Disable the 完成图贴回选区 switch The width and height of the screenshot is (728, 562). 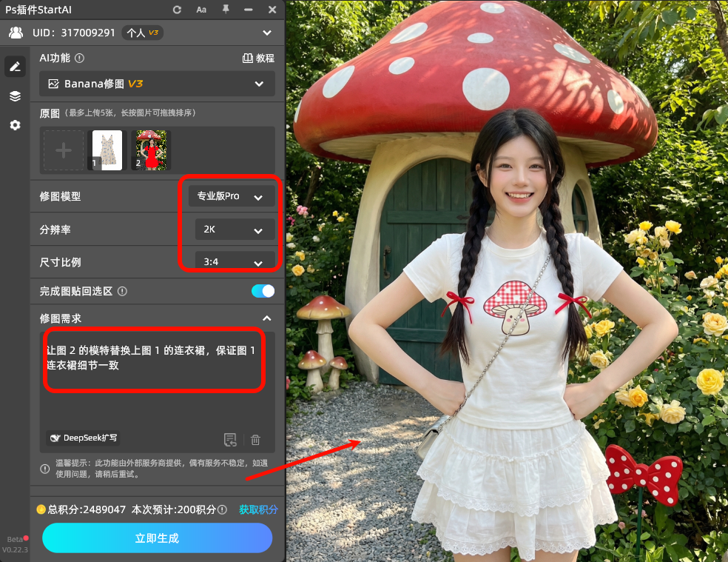point(263,291)
